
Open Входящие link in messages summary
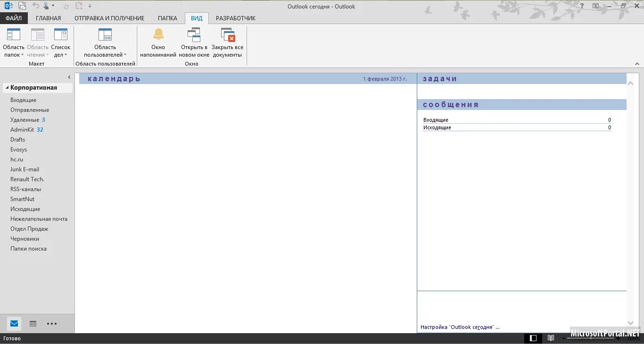click(436, 120)
